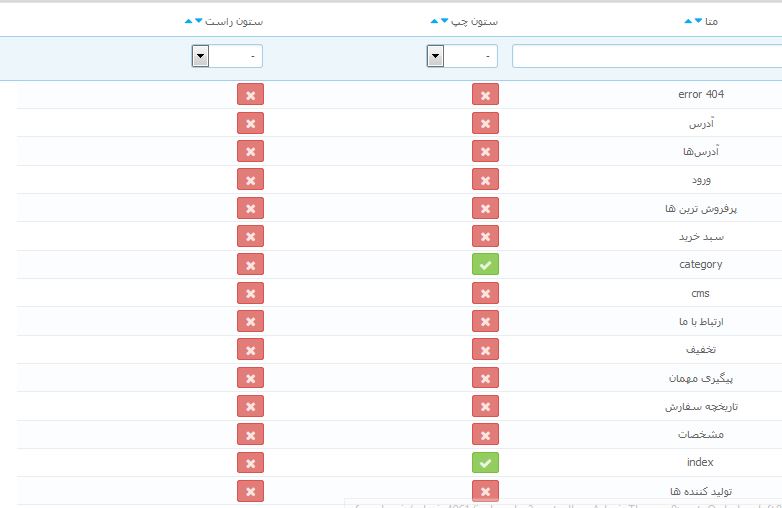Select the 'پرفروش ترین ها' meta cell

pyautogui.click(x=701, y=208)
